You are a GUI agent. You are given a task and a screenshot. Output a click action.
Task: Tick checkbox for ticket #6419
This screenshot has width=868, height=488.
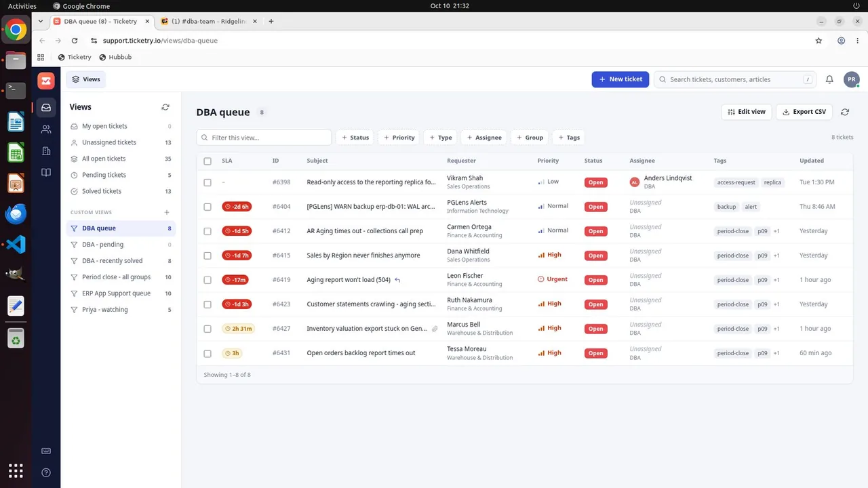tap(208, 280)
